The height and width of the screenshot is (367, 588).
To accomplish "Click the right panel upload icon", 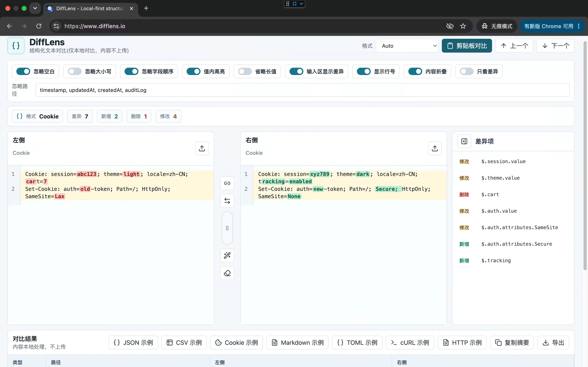I will pos(435,148).
